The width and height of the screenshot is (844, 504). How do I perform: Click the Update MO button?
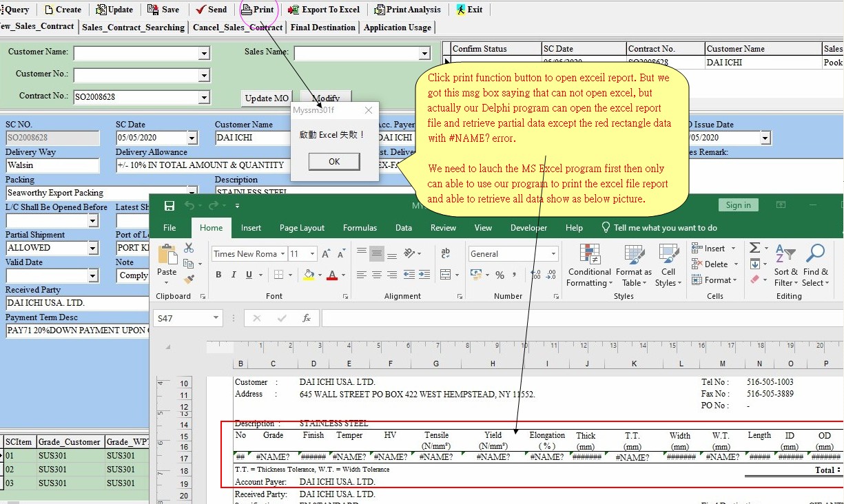coord(267,98)
